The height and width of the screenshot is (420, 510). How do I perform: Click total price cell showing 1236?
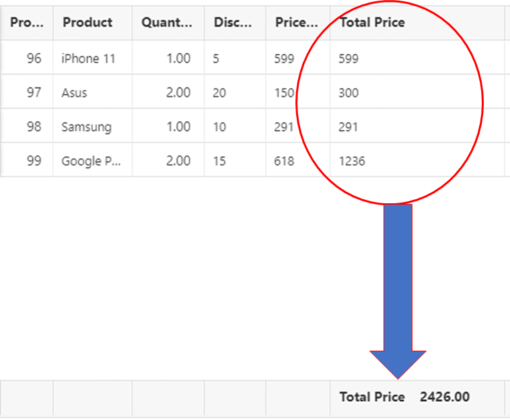(x=352, y=162)
